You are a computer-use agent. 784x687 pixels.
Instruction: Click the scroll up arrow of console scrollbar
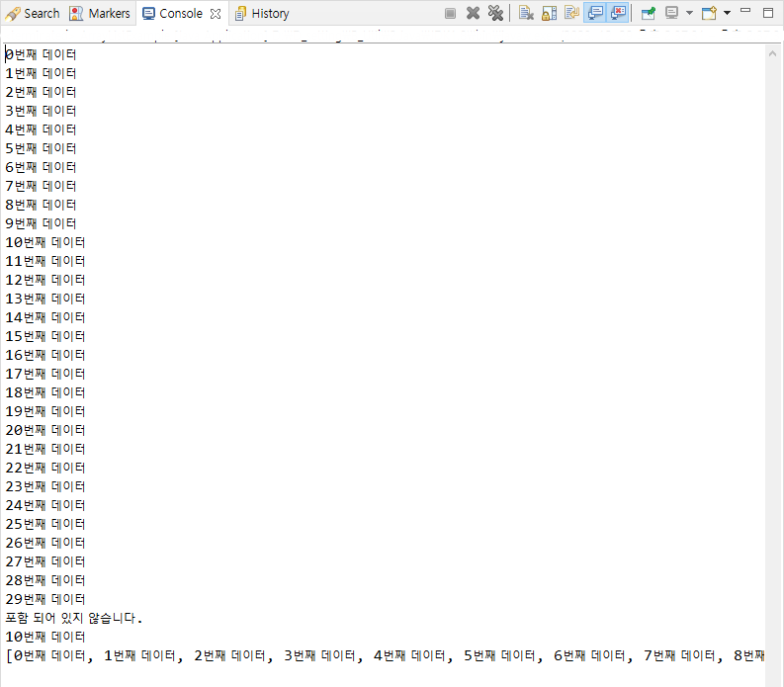click(x=772, y=53)
